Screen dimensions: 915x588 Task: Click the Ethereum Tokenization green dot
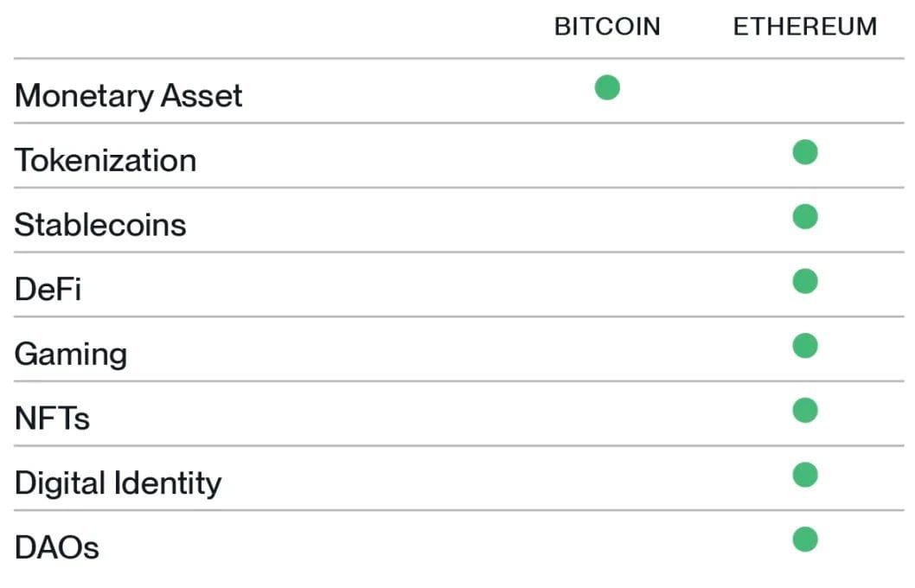[804, 152]
